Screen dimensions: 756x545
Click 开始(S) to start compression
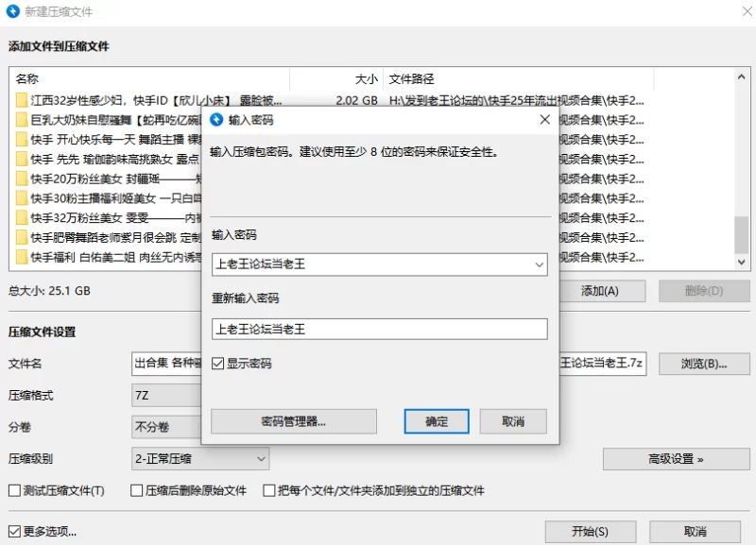[590, 532]
